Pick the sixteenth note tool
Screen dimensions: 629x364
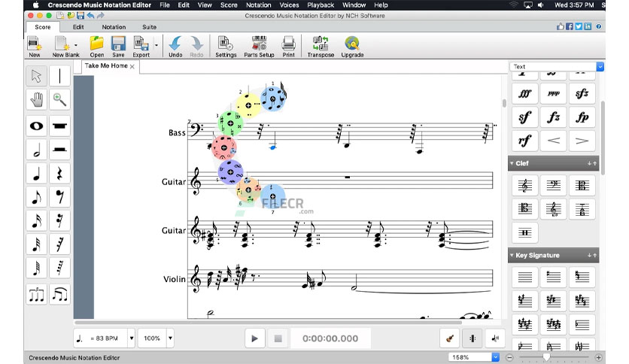pyautogui.click(x=37, y=220)
